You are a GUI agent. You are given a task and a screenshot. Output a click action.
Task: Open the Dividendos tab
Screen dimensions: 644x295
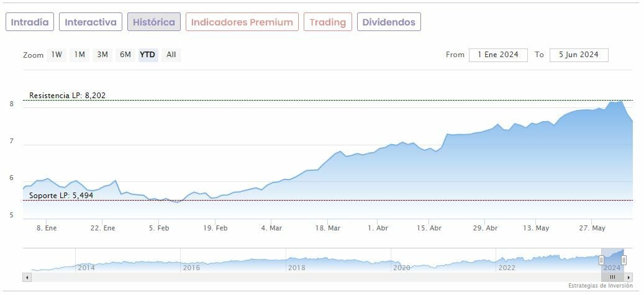[389, 22]
